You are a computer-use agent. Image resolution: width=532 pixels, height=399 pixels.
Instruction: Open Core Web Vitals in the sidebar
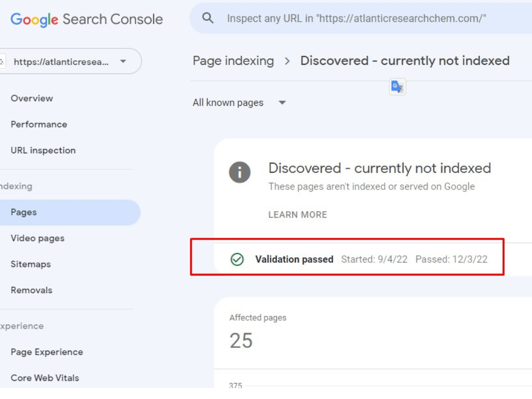[45, 378]
